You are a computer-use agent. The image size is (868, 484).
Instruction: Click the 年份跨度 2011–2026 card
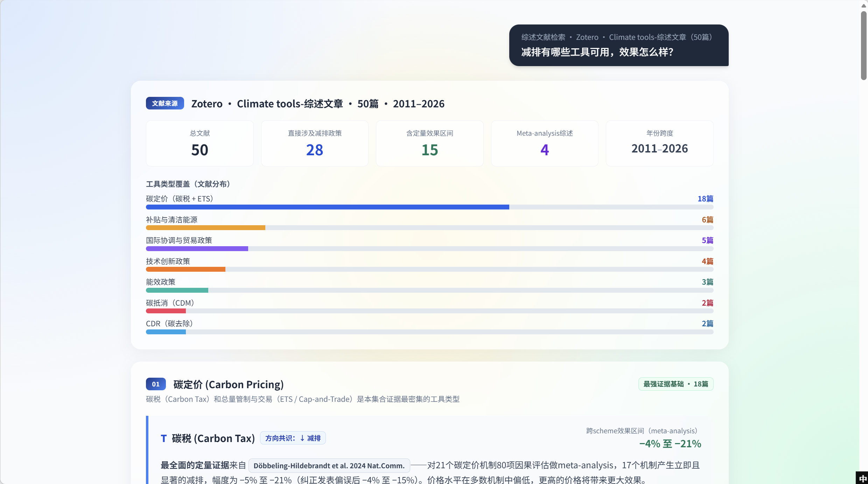pos(660,143)
